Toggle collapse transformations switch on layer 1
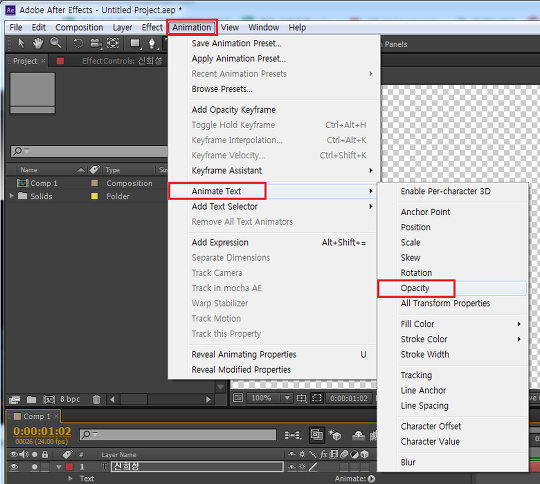The image size is (540, 484). pos(302,467)
